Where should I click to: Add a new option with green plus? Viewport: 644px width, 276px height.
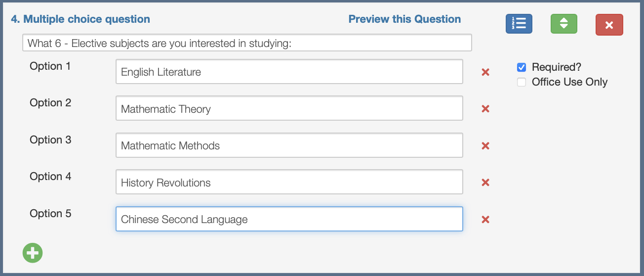[x=33, y=253]
